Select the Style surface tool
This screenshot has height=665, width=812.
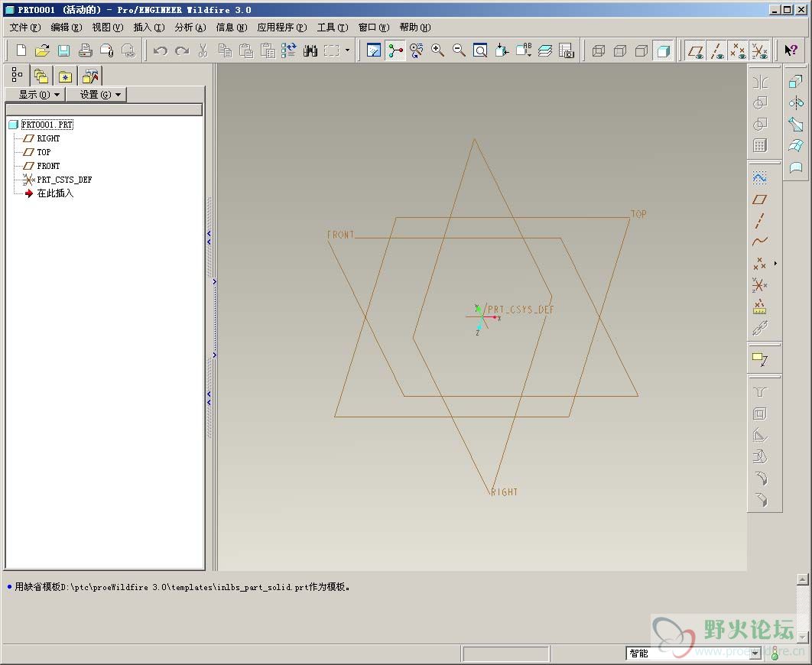pyautogui.click(x=795, y=167)
